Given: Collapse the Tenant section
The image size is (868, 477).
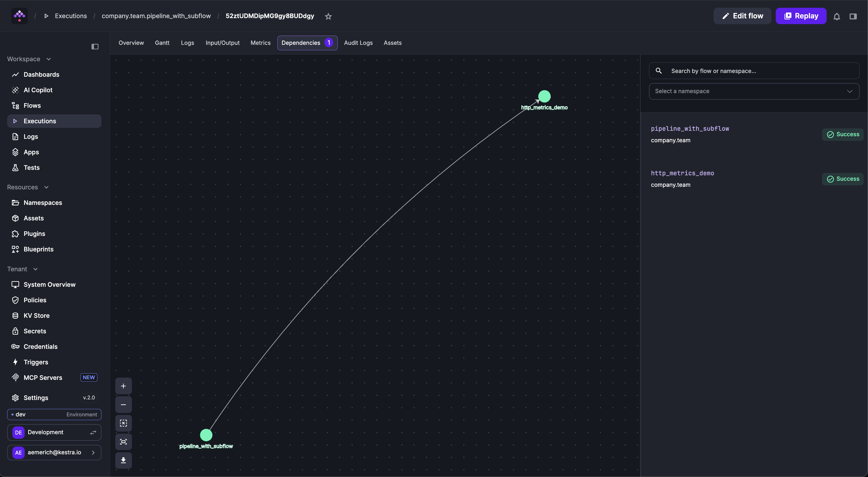Looking at the screenshot, I should pyautogui.click(x=22, y=269).
